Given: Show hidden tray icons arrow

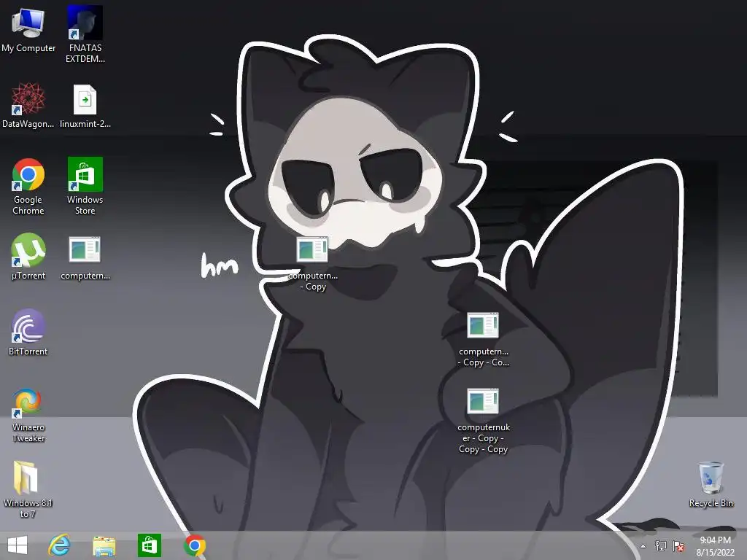Looking at the screenshot, I should 643,546.
